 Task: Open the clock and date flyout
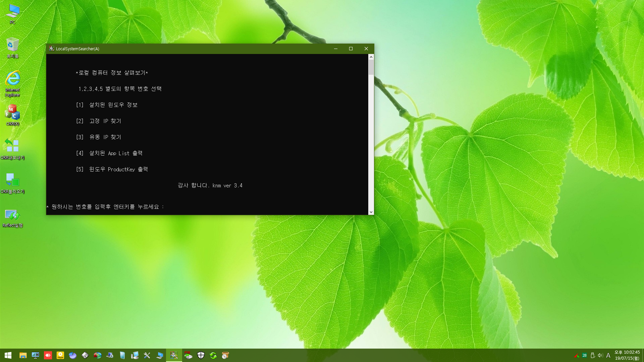(627, 355)
